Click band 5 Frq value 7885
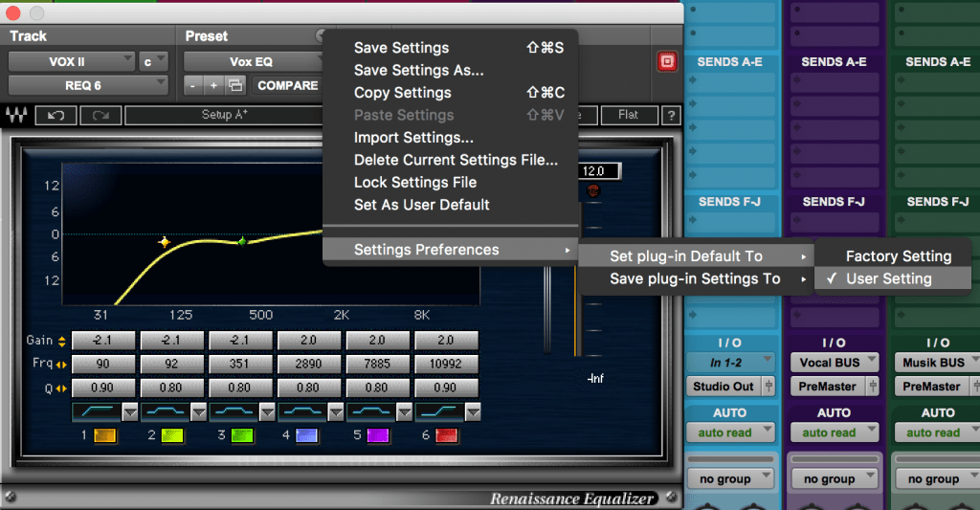 click(x=377, y=364)
